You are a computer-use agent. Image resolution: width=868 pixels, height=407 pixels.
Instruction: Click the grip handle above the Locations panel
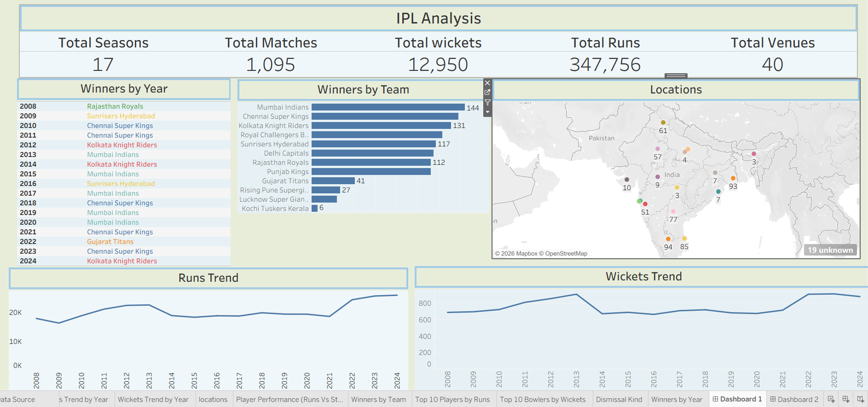(x=676, y=76)
